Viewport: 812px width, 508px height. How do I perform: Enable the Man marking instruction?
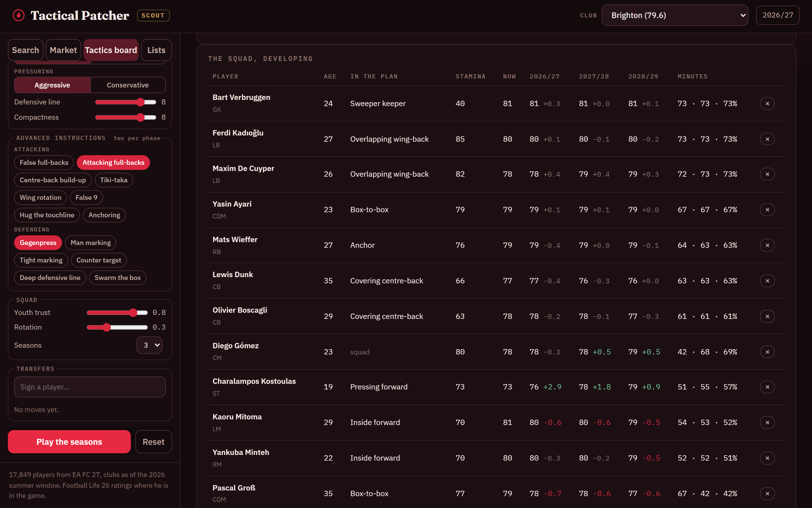[x=91, y=243]
